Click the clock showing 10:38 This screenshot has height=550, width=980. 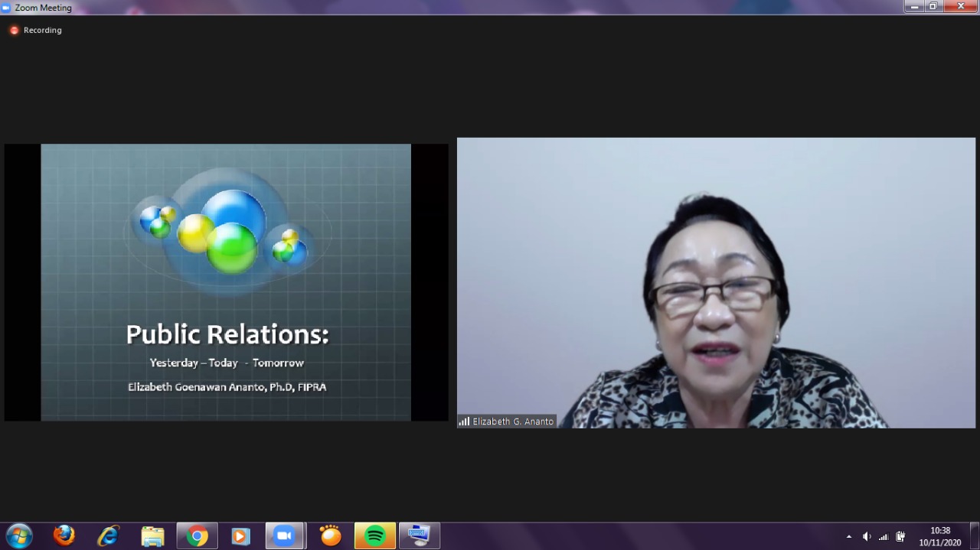tap(940, 536)
